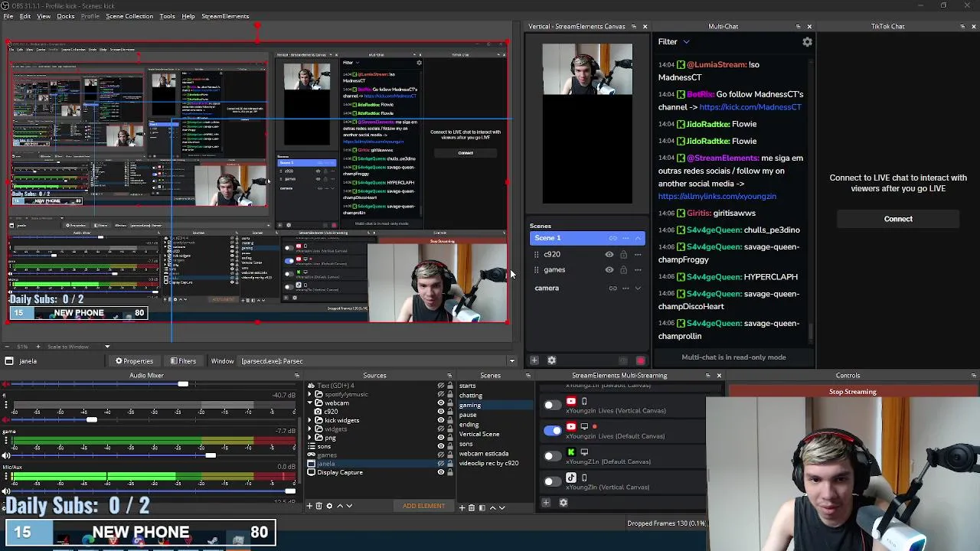Image resolution: width=980 pixels, height=551 pixels.
Task: Show the janela source
Action: (440, 464)
